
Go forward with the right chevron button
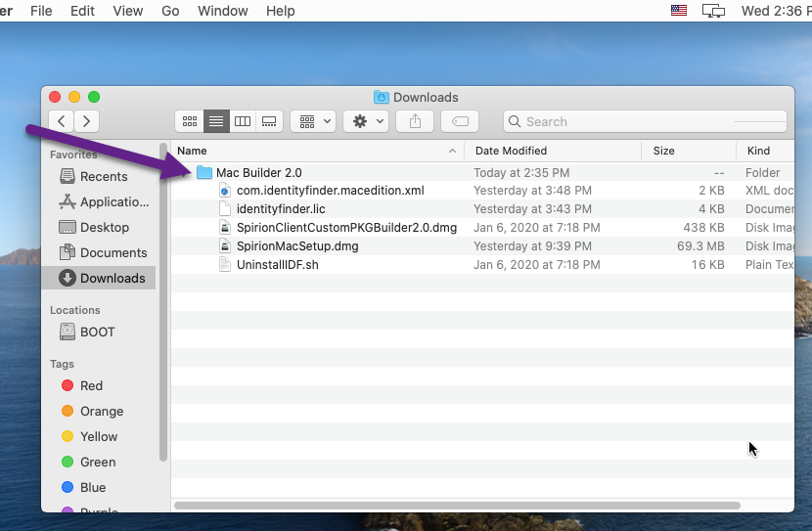[x=87, y=121]
